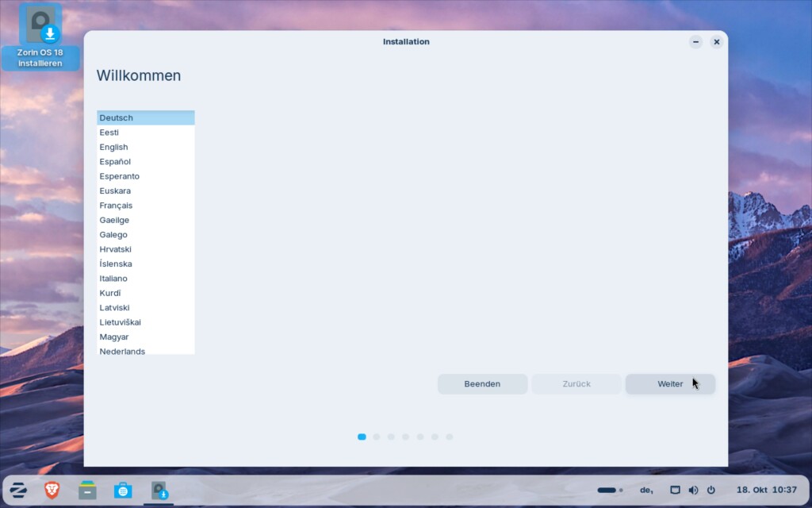Open the volume speaker icon in tray
The image size is (812, 508).
click(693, 490)
